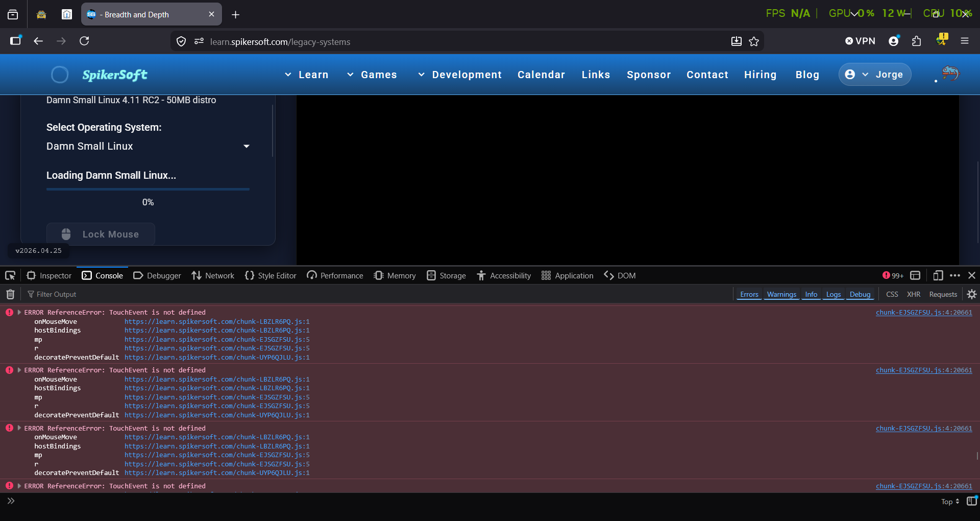Open the browser workspaces icon
Image resolution: width=980 pixels, height=521 pixels.
pyautogui.click(x=13, y=14)
